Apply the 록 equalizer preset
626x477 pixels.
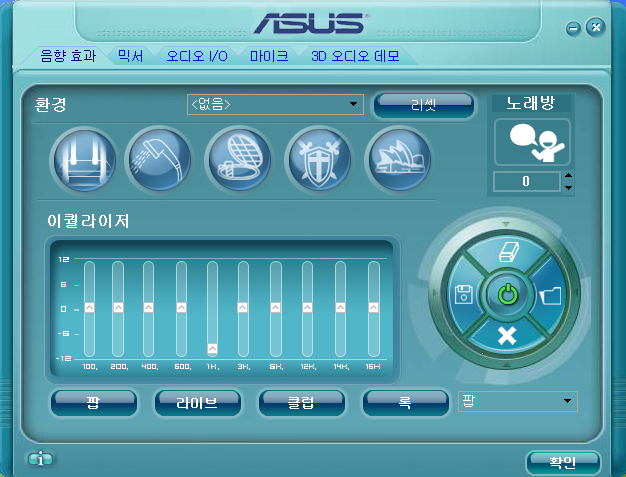click(405, 403)
